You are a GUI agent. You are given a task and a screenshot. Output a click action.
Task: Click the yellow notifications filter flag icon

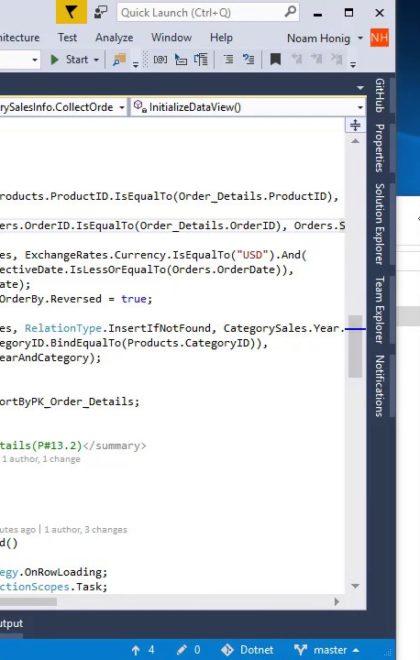point(71,12)
